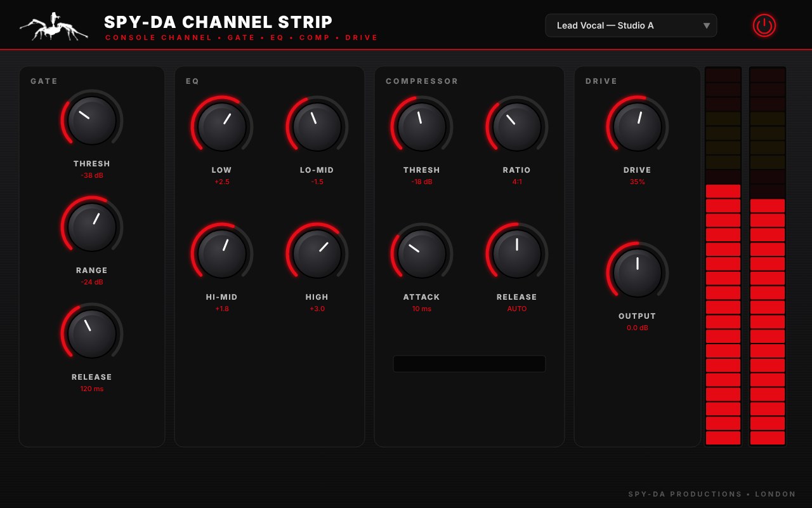
Task: Click the 4:1 ratio value
Action: click(517, 182)
